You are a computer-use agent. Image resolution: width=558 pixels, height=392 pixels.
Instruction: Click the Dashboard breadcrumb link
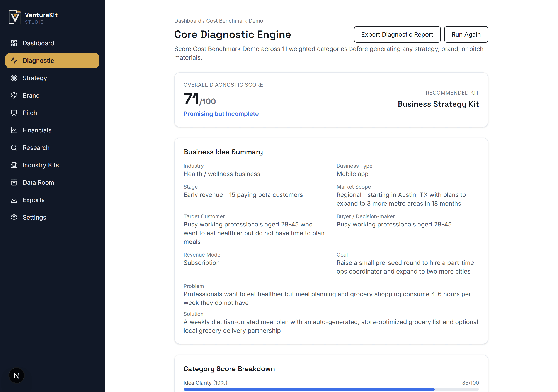pyautogui.click(x=188, y=21)
